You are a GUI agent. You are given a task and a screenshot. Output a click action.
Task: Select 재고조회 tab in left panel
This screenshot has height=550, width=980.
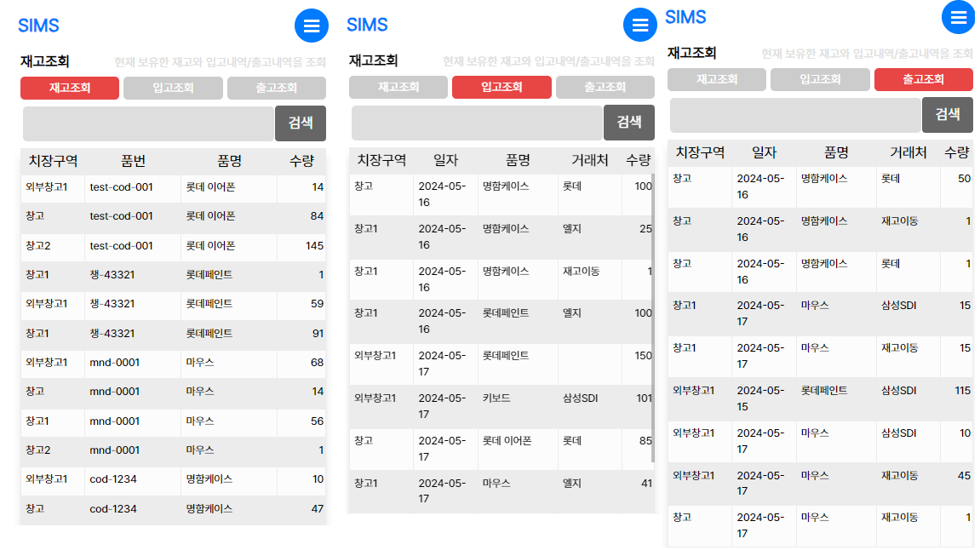(x=70, y=89)
